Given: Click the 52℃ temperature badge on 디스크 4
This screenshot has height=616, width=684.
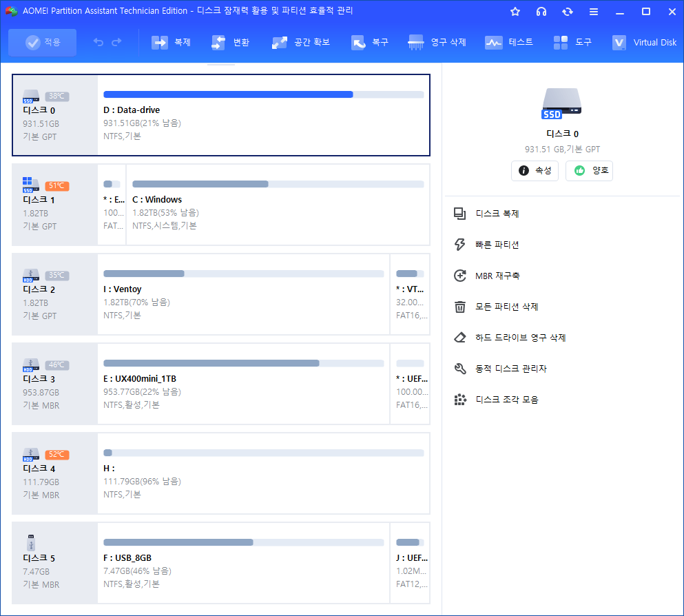Looking at the screenshot, I should [x=57, y=455].
